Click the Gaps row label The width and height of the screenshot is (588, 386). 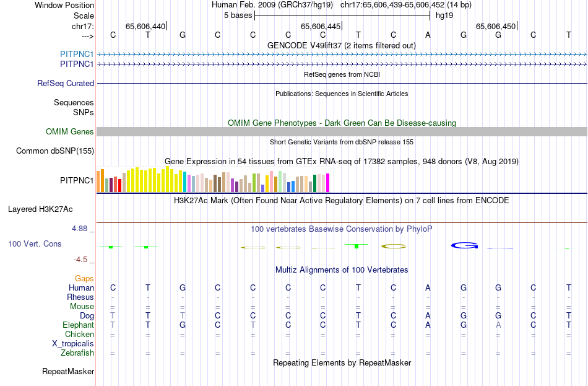[84, 279]
